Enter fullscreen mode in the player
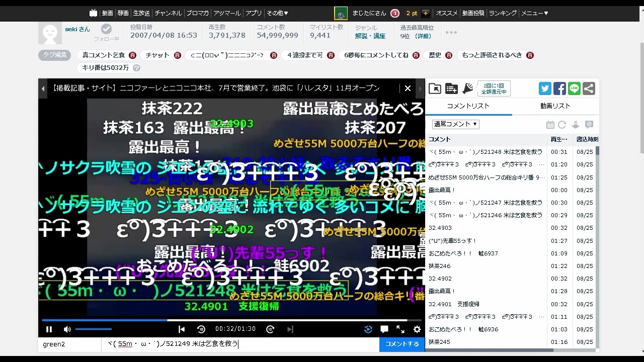Screen dimensions: 644x362 pyautogui.click(x=400, y=329)
